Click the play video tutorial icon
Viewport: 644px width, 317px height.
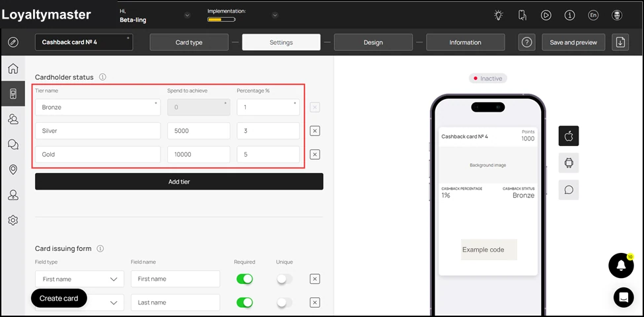click(546, 16)
